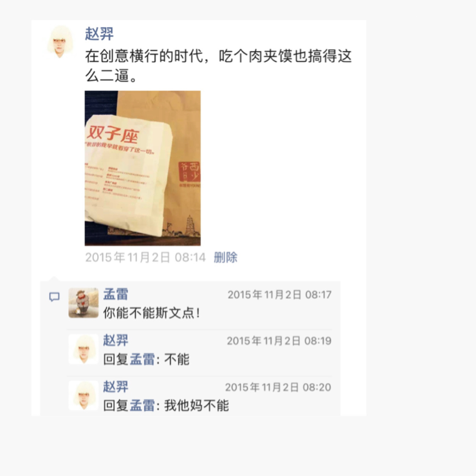Open the 双子座 food wrapper photo
The width and height of the screenshot is (476, 476).
[143, 168]
